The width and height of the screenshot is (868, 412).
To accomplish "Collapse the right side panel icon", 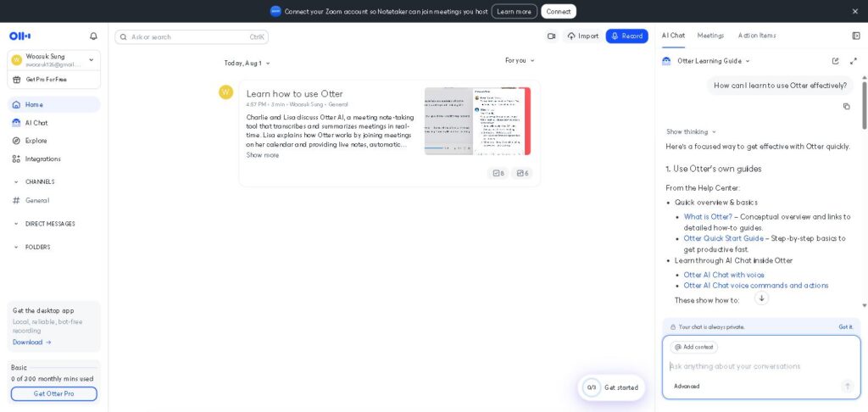I will pos(856,36).
